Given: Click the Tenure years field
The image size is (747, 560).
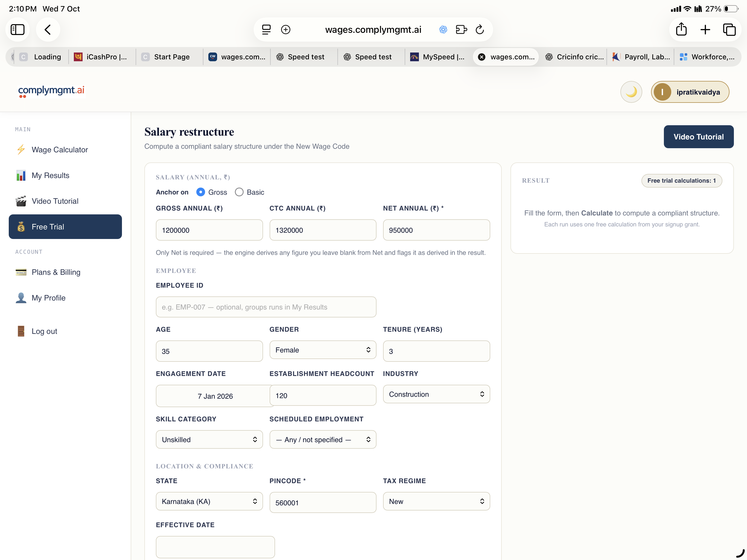Looking at the screenshot, I should pyautogui.click(x=436, y=351).
